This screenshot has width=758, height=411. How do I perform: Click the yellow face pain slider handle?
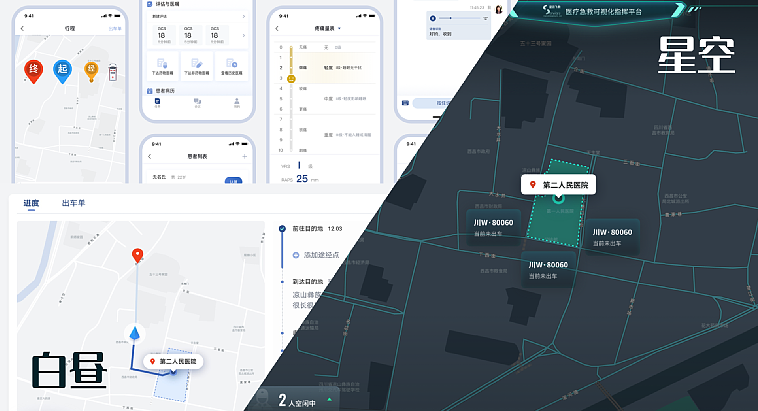291,78
